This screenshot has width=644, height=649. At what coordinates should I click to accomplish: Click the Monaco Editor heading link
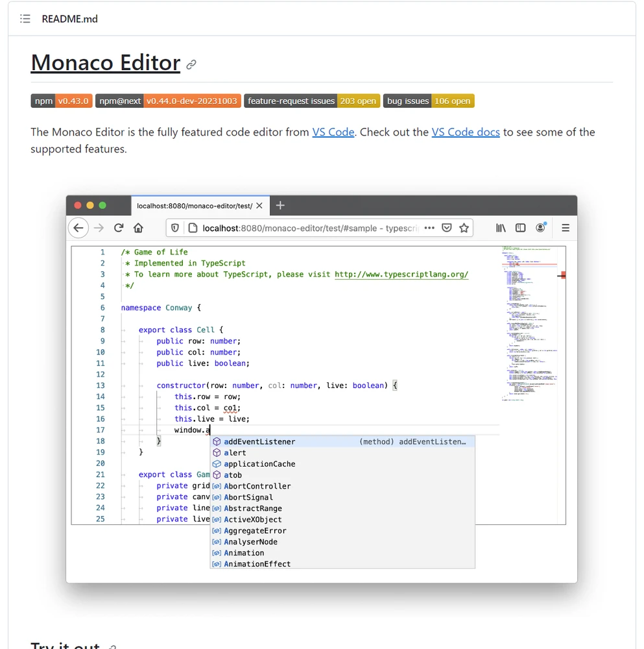coord(105,63)
